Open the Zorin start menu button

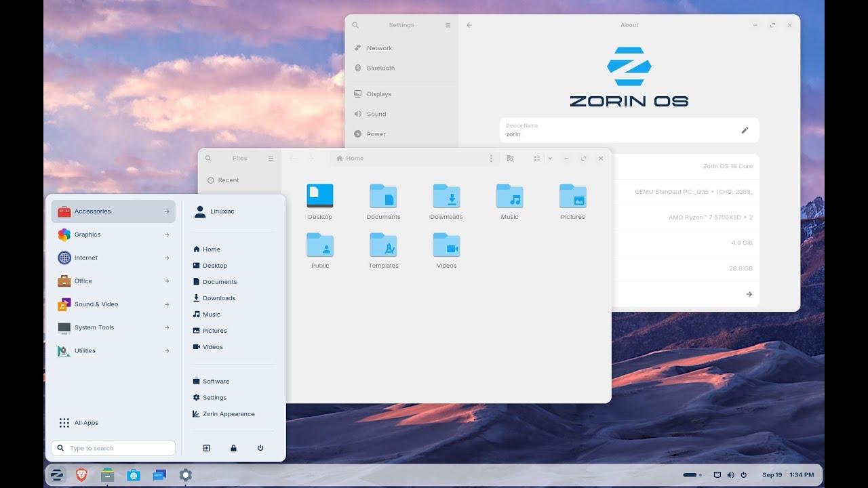pos(57,475)
